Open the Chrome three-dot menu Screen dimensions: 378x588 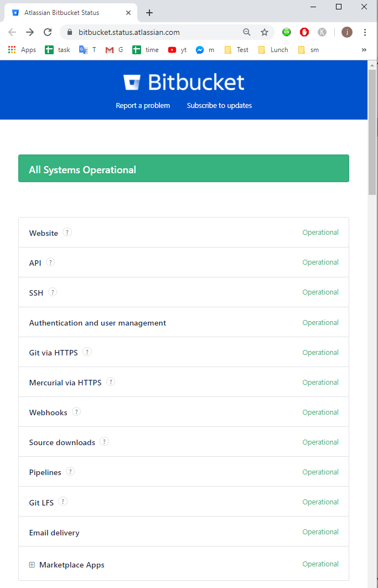[x=365, y=32]
